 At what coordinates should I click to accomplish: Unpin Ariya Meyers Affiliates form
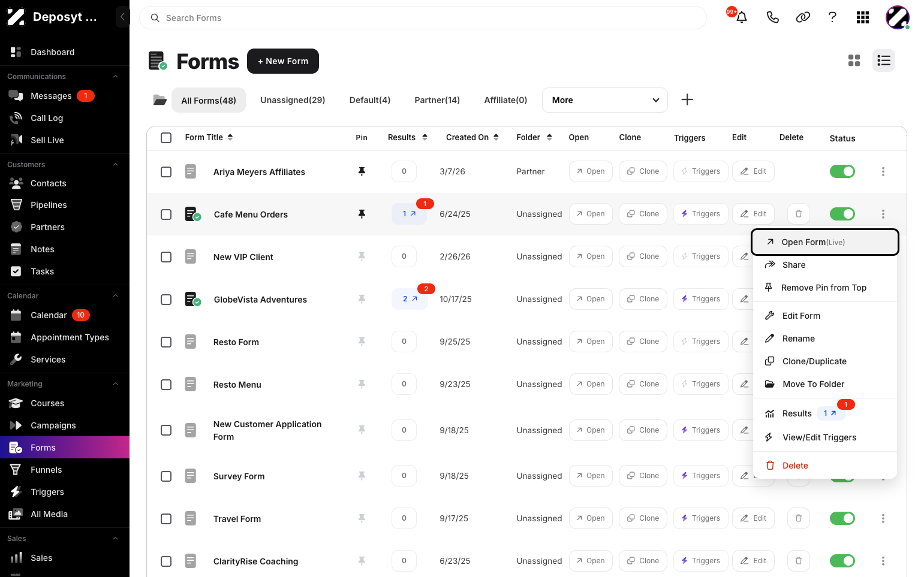tap(362, 171)
